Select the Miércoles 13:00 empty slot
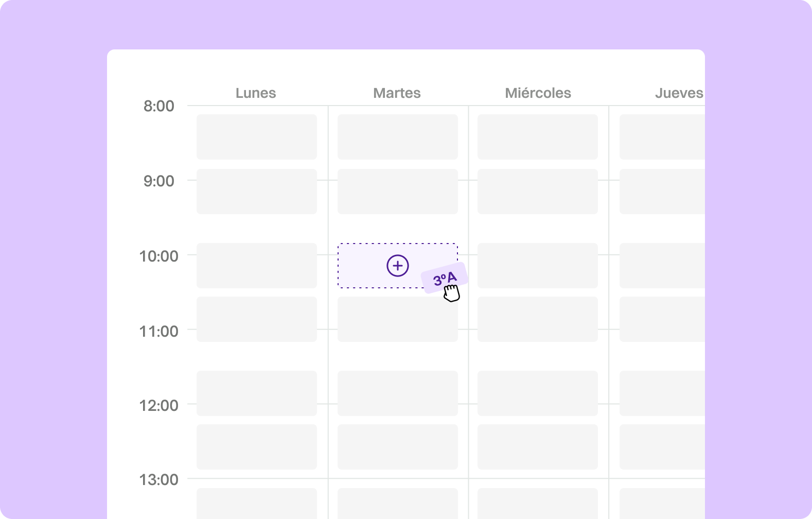 [x=538, y=504]
